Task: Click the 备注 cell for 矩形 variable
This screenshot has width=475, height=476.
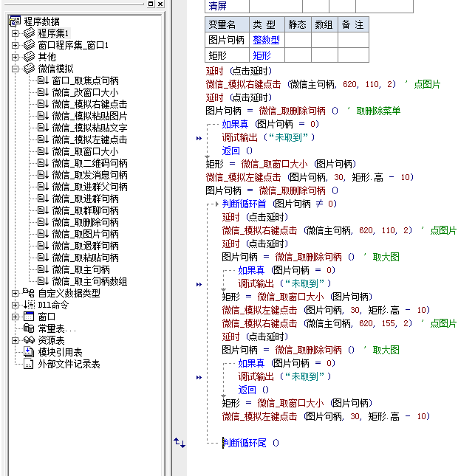Action: click(x=353, y=55)
